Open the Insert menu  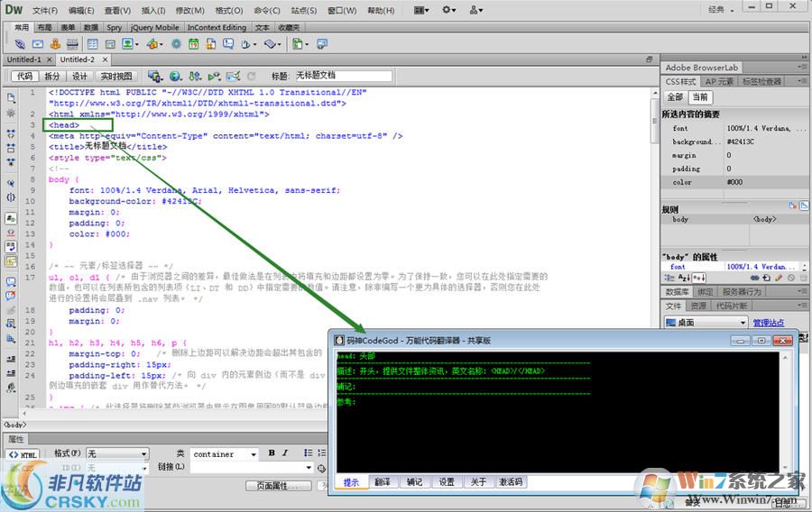point(153,10)
